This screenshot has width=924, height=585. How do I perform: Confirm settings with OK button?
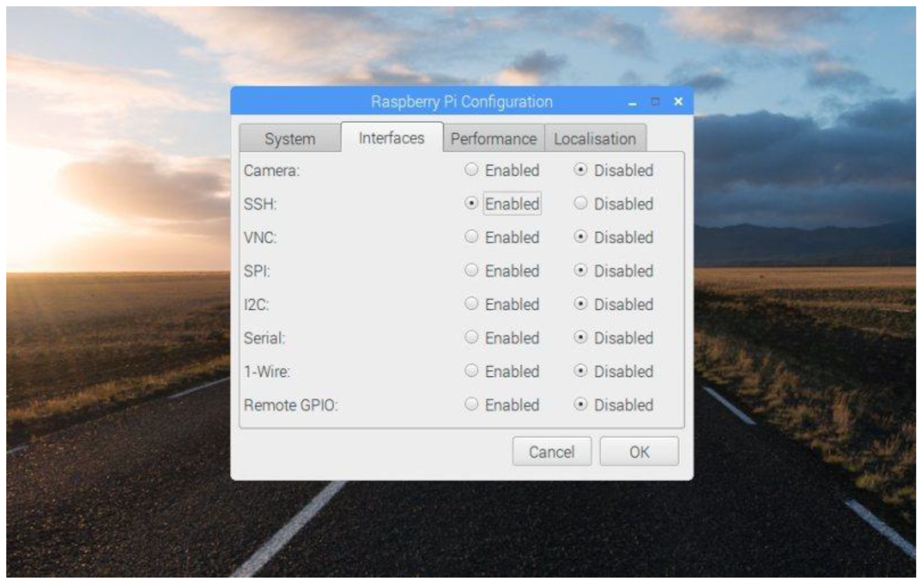[x=639, y=452]
